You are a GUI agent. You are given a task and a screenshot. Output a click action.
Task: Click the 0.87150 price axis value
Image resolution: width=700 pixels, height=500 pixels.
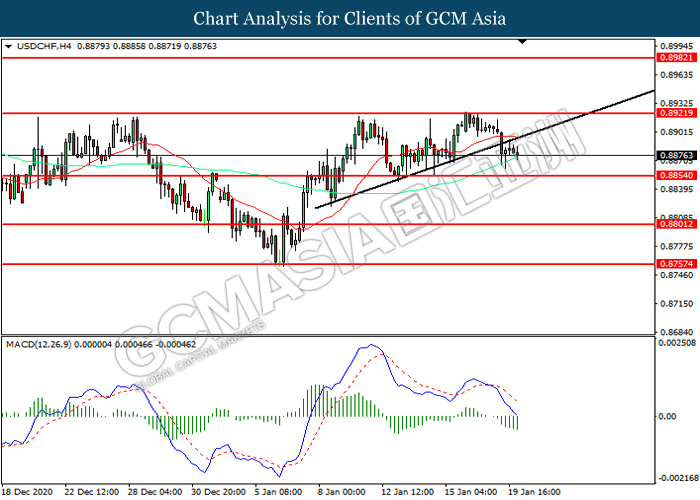coord(677,304)
